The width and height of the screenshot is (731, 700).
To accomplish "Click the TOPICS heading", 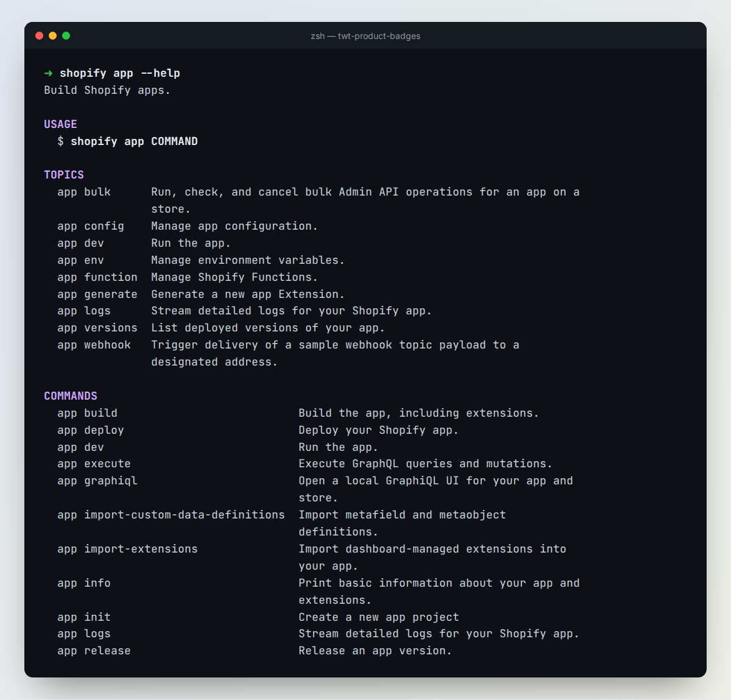I will point(64,175).
